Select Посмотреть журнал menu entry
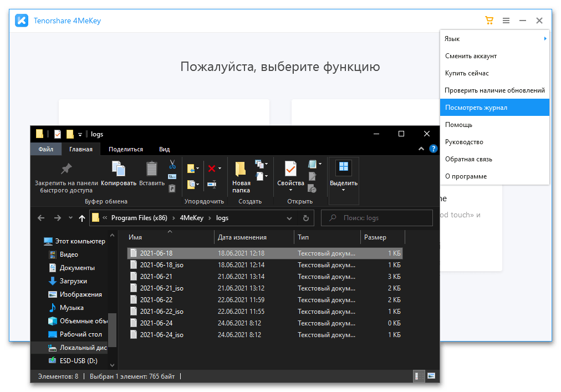 (x=494, y=108)
